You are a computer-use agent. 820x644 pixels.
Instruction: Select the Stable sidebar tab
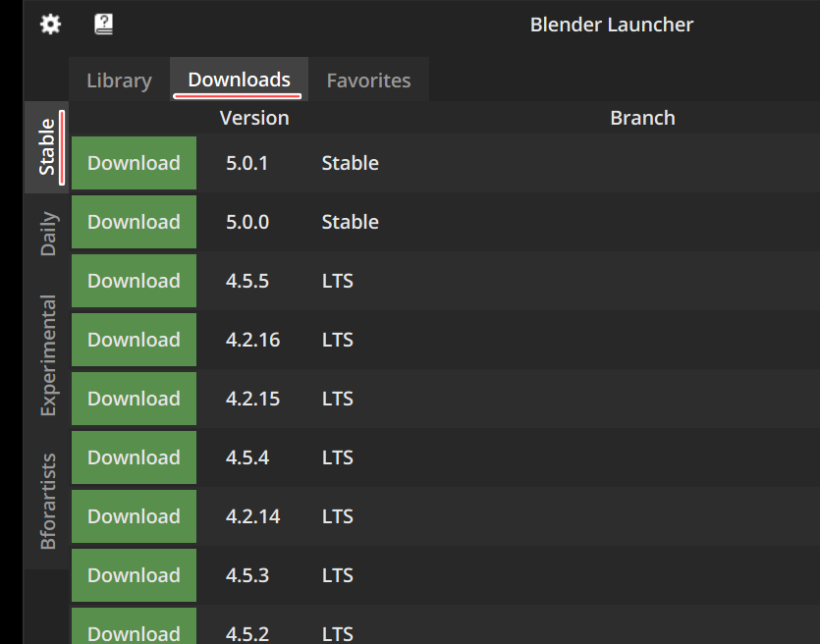point(47,147)
